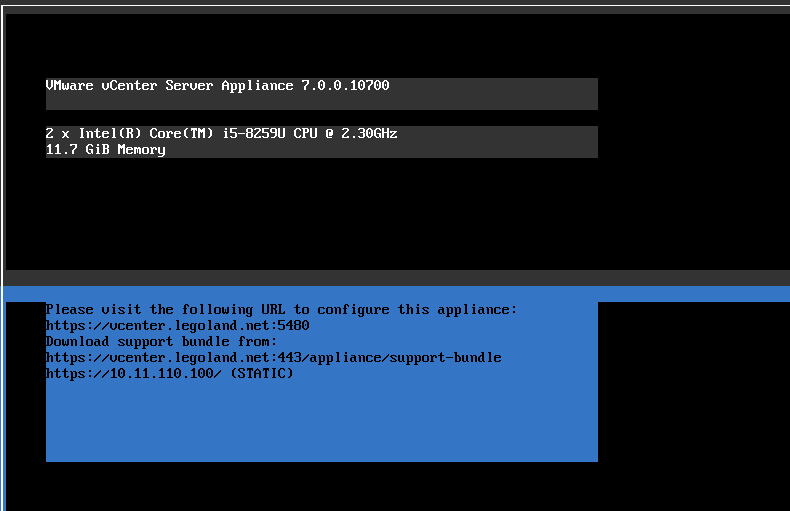Click the gray horizontal divider bar

tap(395, 277)
